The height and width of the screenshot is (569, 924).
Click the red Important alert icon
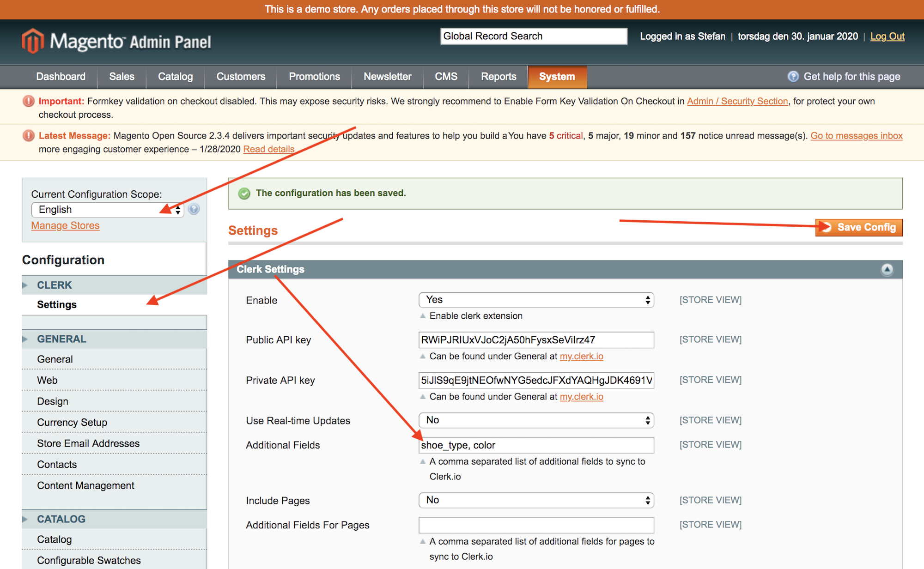pos(29,101)
